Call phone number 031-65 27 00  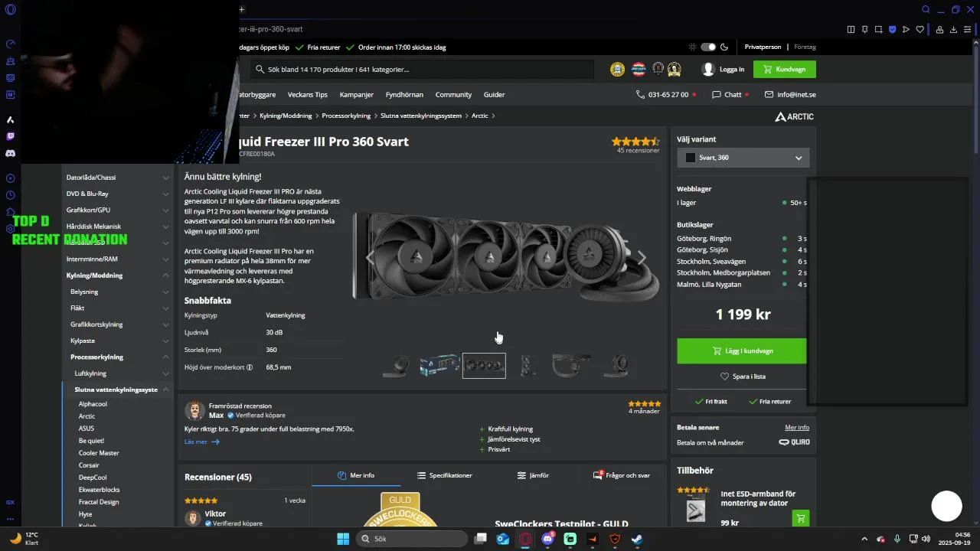[x=666, y=95]
